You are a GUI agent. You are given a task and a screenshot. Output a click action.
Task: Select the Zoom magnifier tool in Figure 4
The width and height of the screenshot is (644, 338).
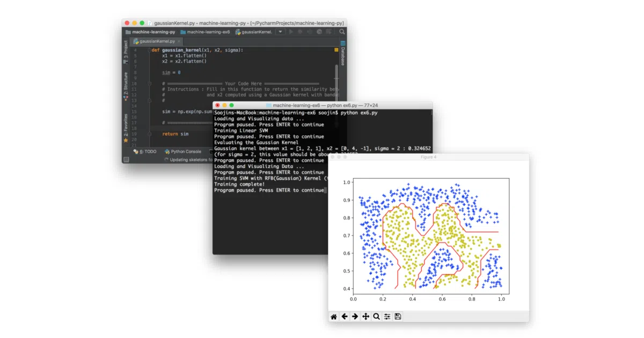point(376,317)
